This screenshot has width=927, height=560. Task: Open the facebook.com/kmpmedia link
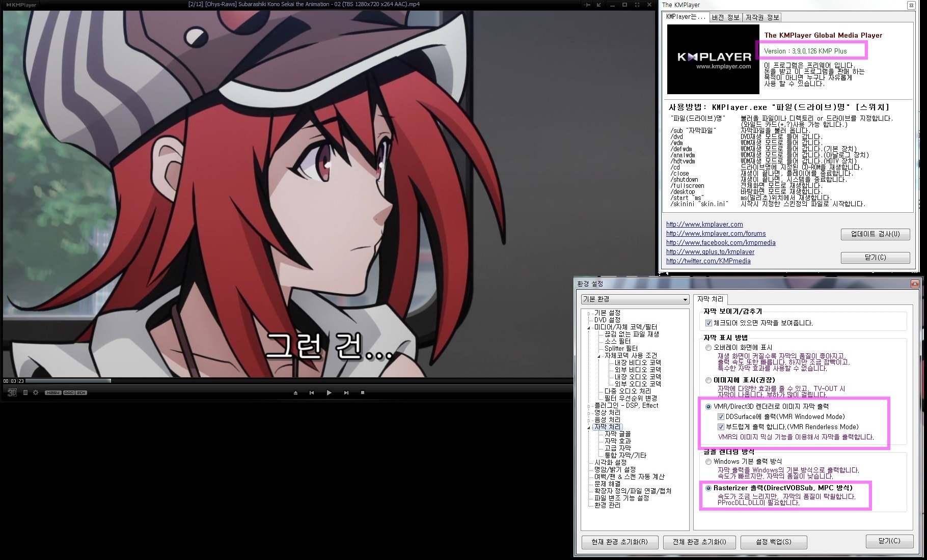click(x=721, y=243)
